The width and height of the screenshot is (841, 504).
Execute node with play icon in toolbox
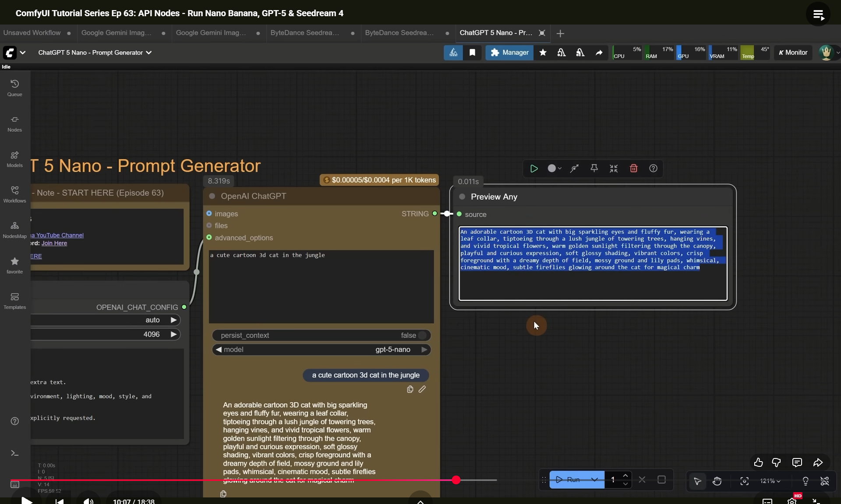[534, 169]
